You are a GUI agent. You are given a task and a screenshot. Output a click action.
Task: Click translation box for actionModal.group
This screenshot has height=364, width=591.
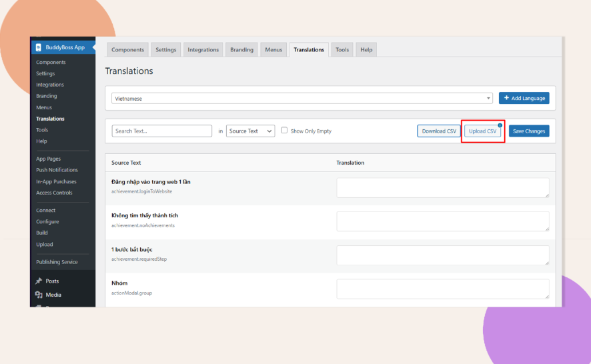(x=443, y=289)
